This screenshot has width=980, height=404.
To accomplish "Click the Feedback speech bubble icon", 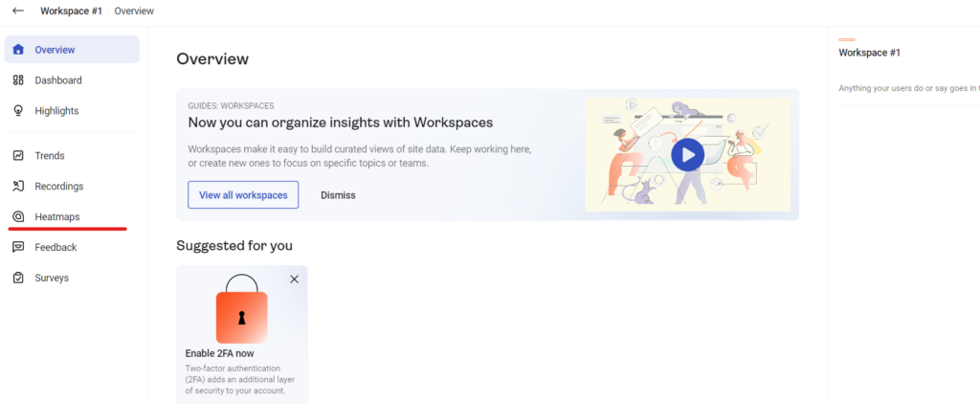I will [x=18, y=247].
